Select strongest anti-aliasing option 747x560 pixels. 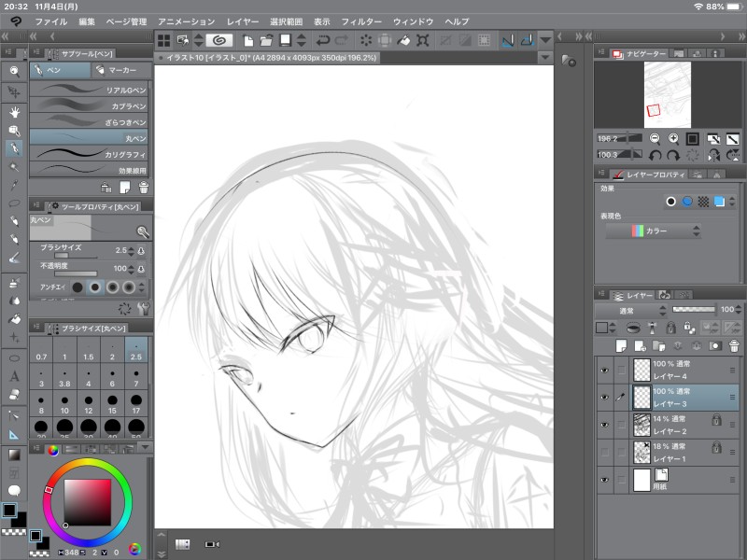[x=129, y=287]
